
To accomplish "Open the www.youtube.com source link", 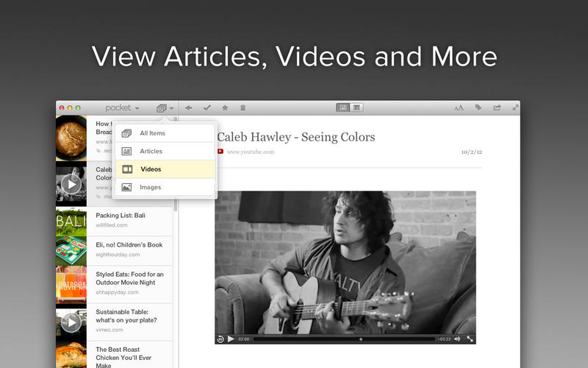I will 250,152.
